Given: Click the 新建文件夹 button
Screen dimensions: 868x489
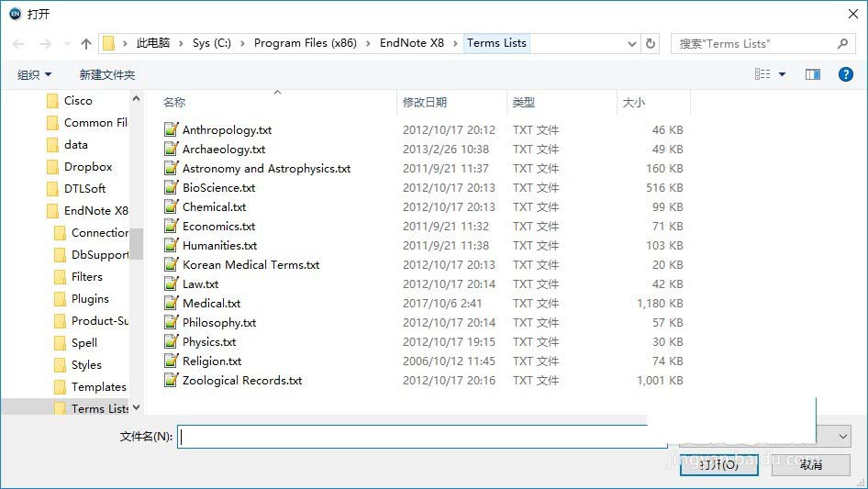Looking at the screenshot, I should (x=106, y=74).
